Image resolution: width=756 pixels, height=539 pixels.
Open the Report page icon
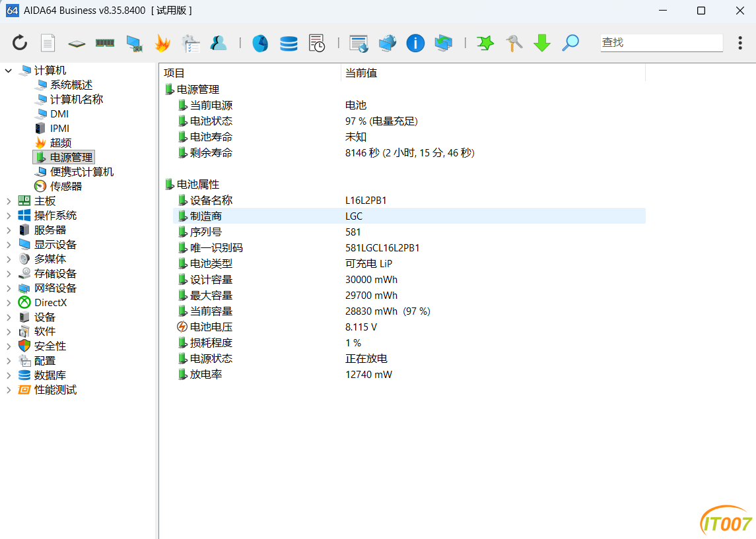pyautogui.click(x=48, y=43)
